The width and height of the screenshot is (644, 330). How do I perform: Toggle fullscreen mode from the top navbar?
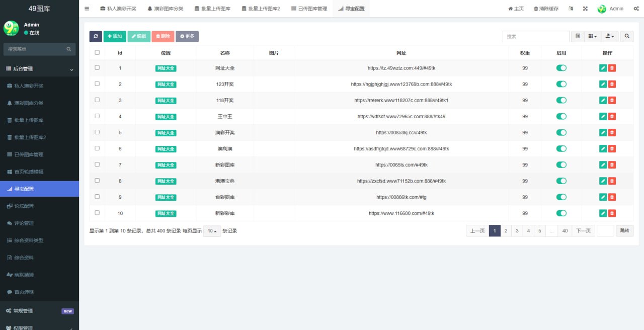click(585, 8)
